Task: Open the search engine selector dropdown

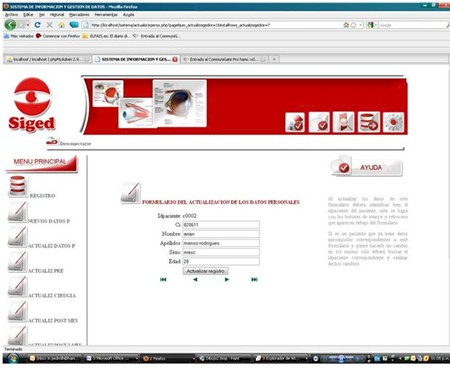Action: tap(371, 25)
